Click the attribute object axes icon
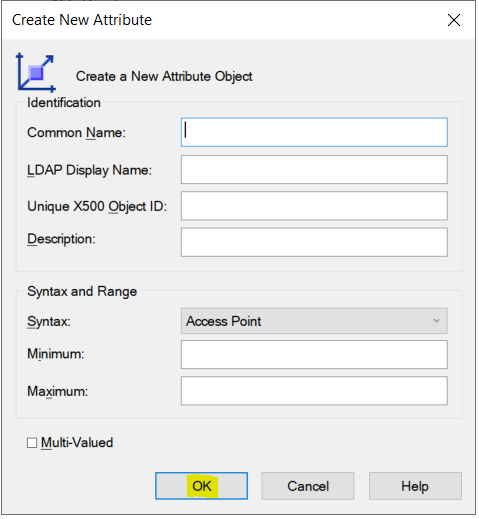Viewport: 479px width, 519px height. click(x=36, y=73)
